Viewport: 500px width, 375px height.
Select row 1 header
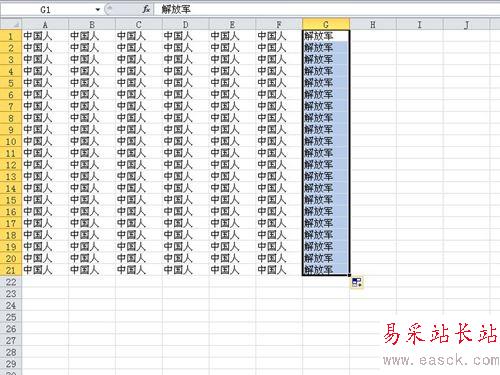pos(11,36)
